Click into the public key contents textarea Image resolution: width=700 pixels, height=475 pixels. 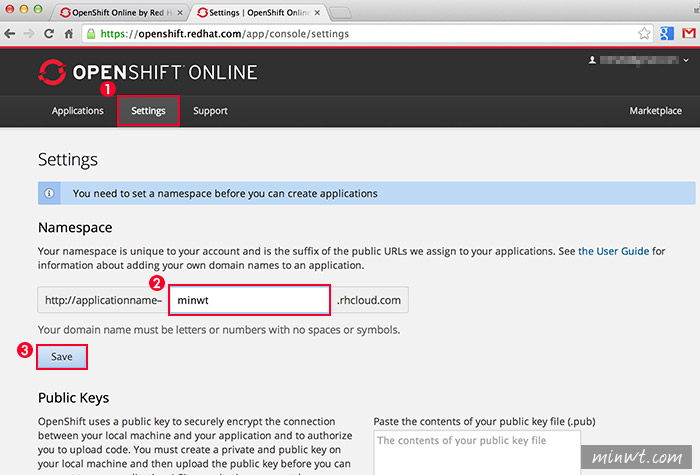click(x=477, y=452)
